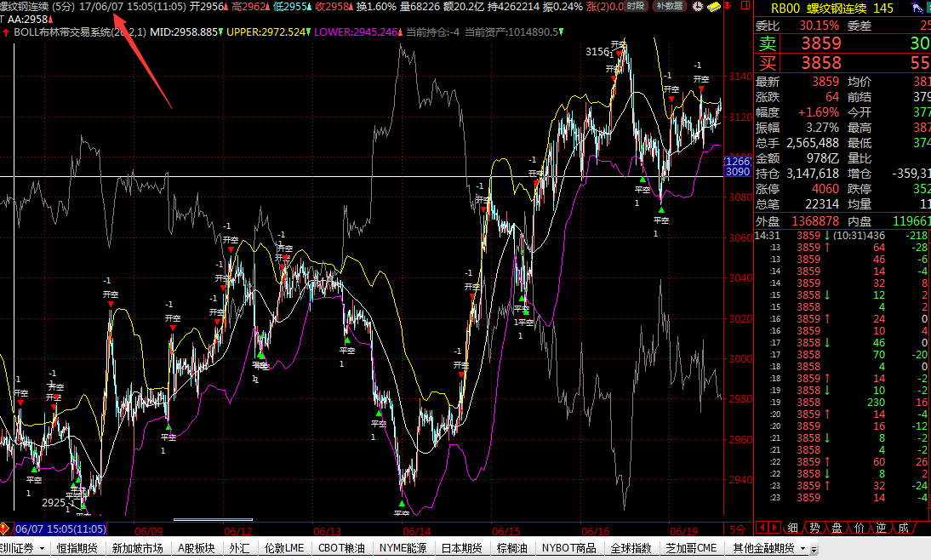Switch to the 成 tab
Viewport: 931px width, 560px height.
click(903, 528)
